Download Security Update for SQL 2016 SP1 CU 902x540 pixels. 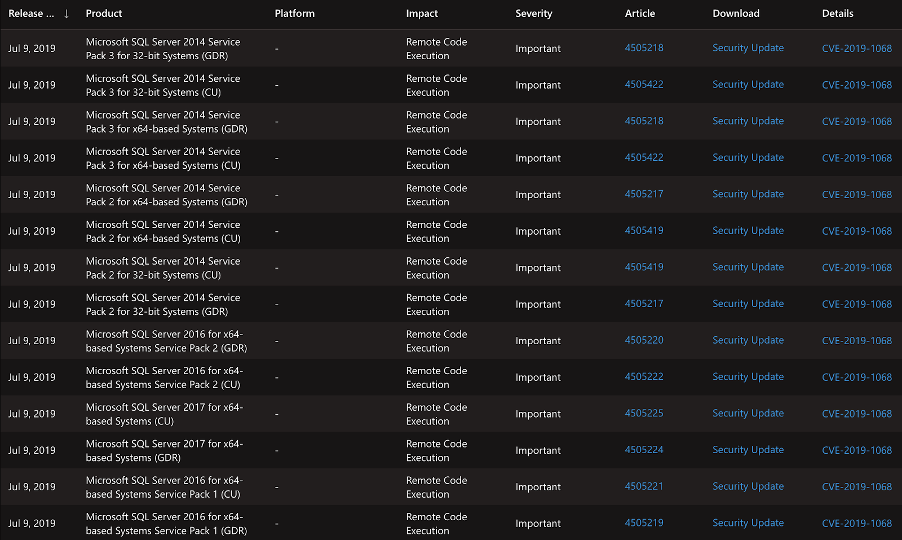pyautogui.click(x=748, y=487)
